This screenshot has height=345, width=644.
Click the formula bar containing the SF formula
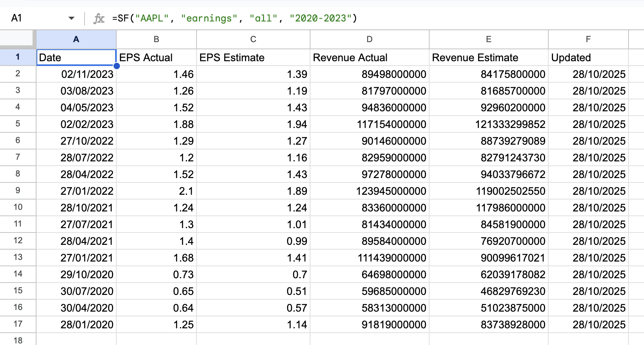click(x=373, y=18)
